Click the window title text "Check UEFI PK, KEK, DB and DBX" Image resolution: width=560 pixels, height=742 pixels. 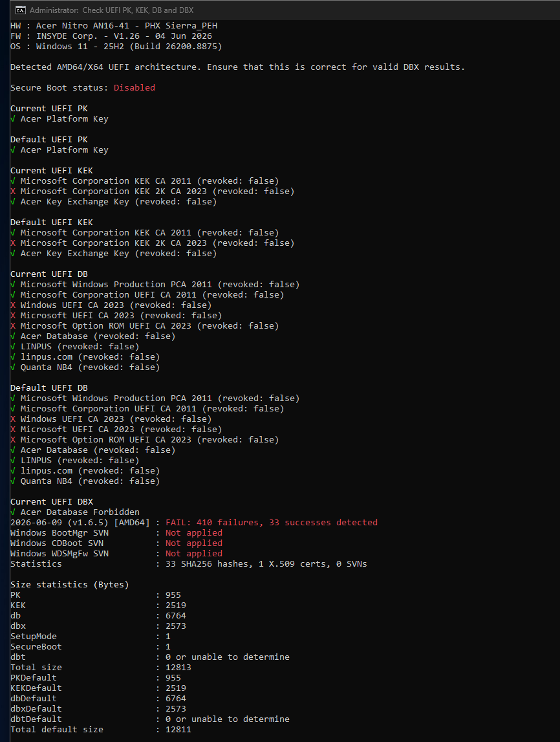138,10
